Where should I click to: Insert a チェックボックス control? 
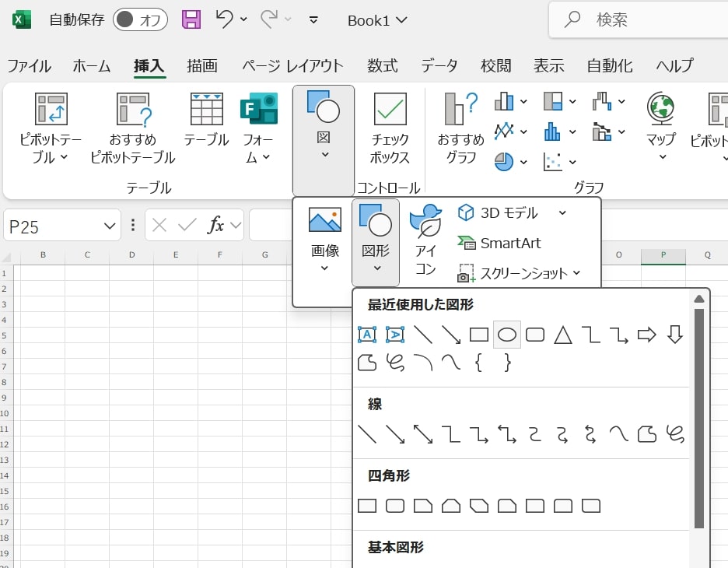(x=390, y=128)
